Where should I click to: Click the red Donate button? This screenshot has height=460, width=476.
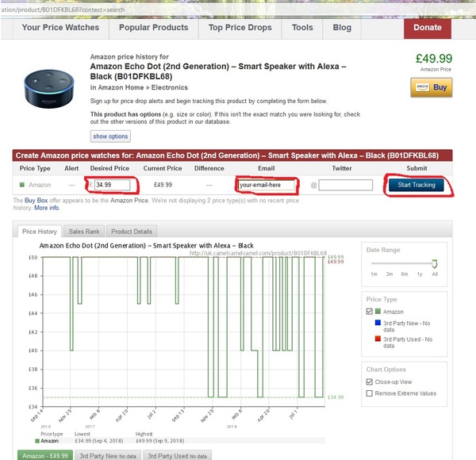point(428,29)
